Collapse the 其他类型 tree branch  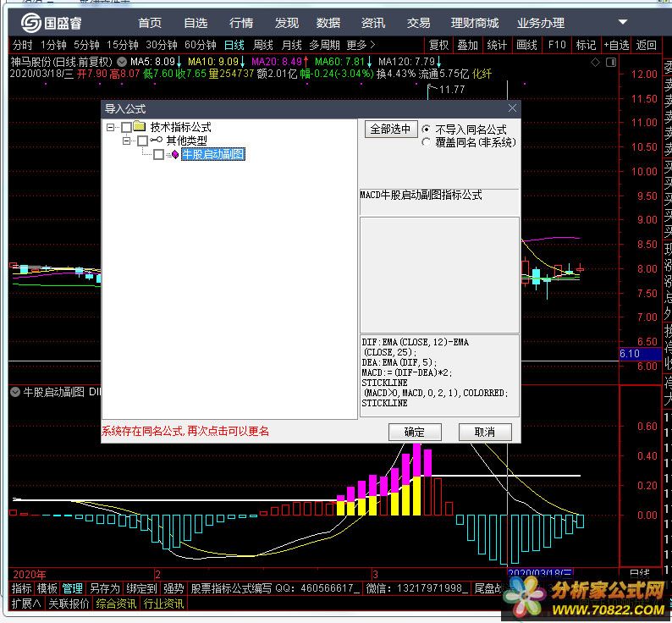tap(126, 141)
